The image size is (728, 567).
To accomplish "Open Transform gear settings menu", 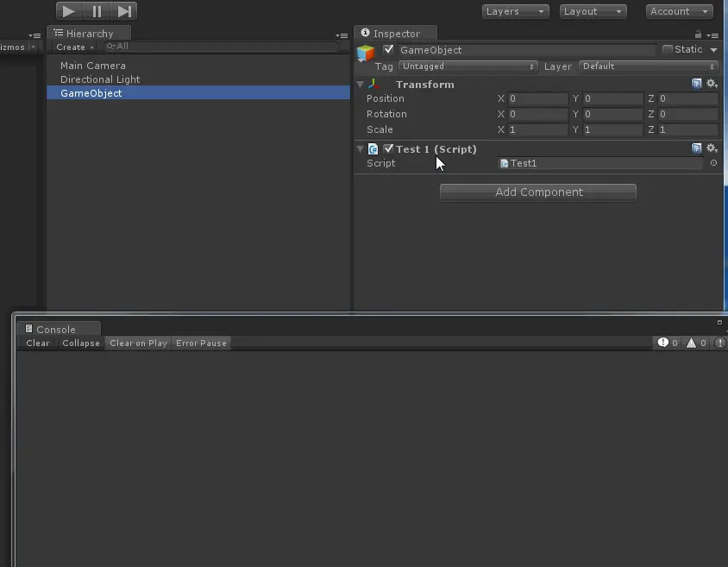I will 712,84.
